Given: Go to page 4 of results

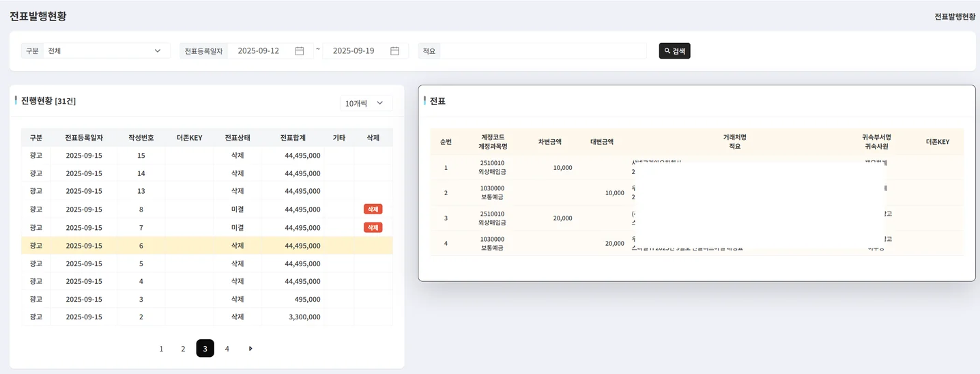Looking at the screenshot, I should pyautogui.click(x=227, y=348).
